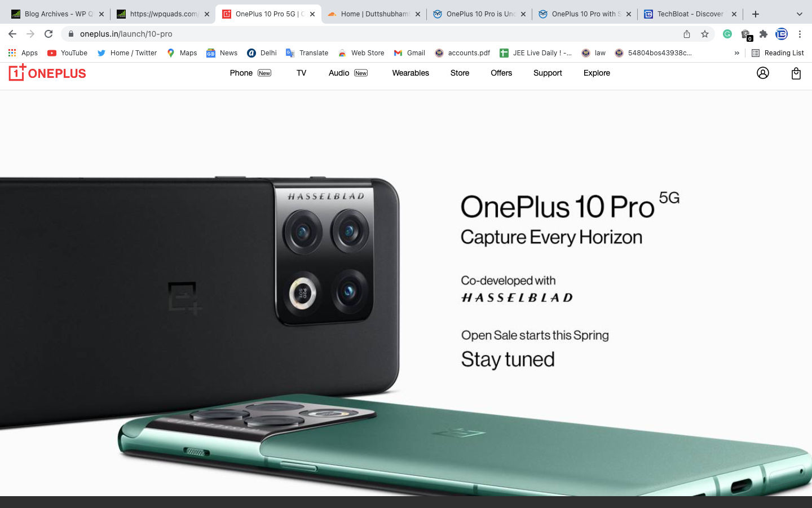Select Wearables in the navigation bar

coord(411,73)
